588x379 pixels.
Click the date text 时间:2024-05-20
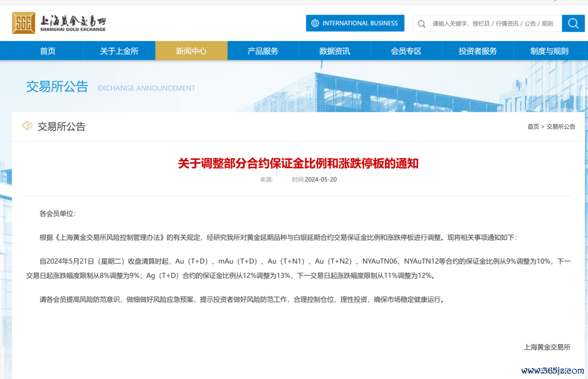314,179
